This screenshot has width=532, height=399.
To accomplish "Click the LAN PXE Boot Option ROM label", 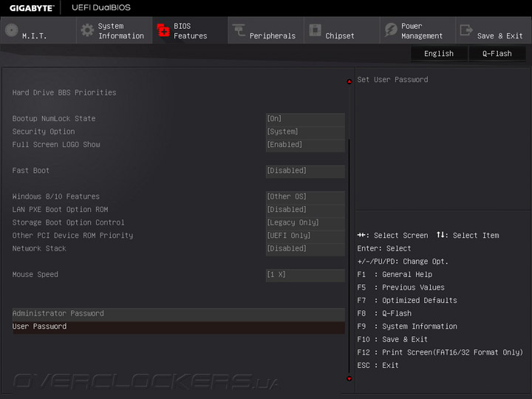I will click(60, 210).
